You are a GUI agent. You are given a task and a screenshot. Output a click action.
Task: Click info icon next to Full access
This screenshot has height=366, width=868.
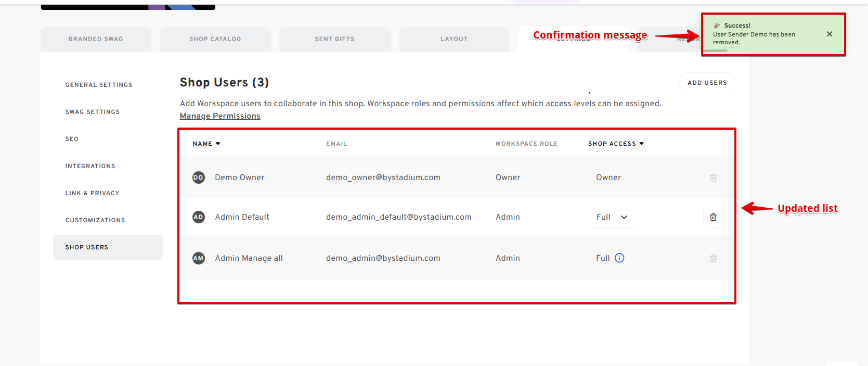pos(619,258)
